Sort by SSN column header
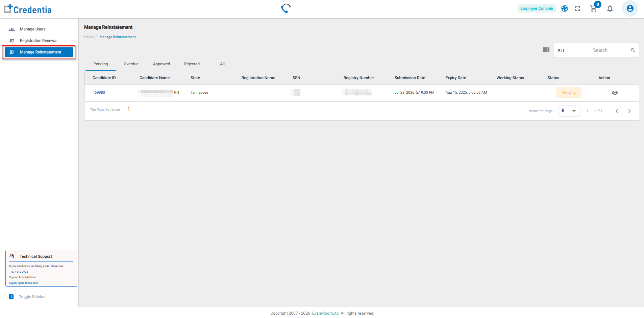The height and width of the screenshot is (318, 644). [x=296, y=78]
